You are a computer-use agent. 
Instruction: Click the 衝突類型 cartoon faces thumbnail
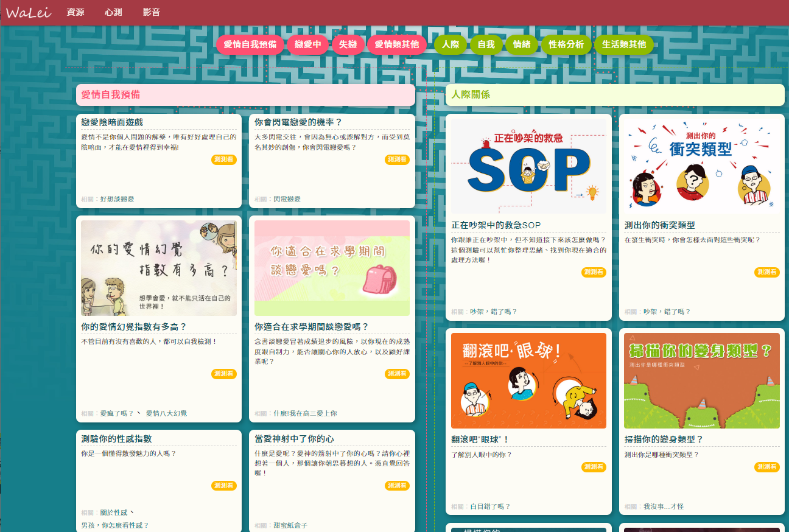click(x=702, y=166)
